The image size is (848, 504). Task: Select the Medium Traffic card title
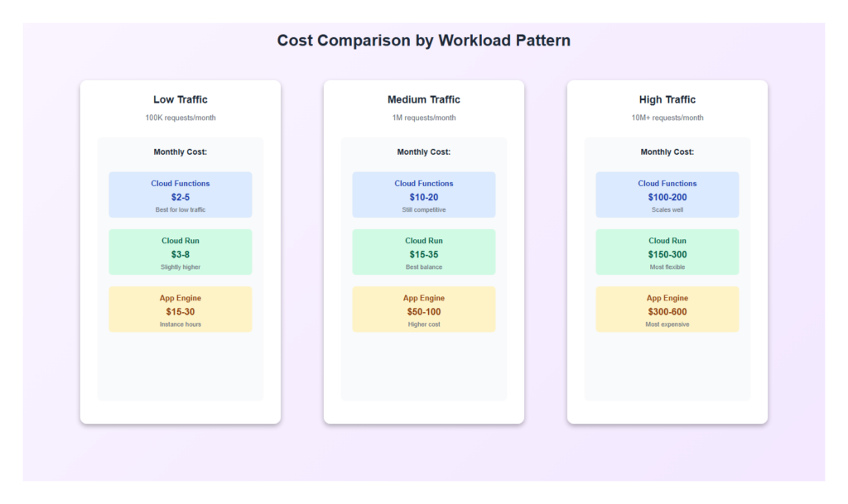coord(424,100)
